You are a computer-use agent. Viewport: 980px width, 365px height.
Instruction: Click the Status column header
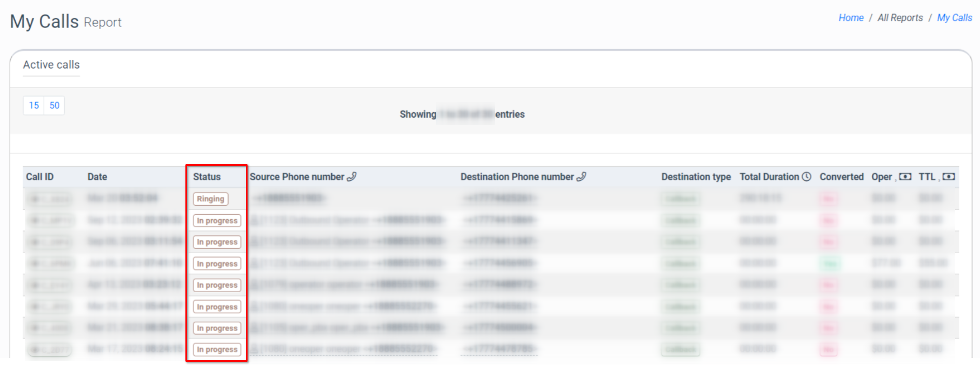(207, 177)
